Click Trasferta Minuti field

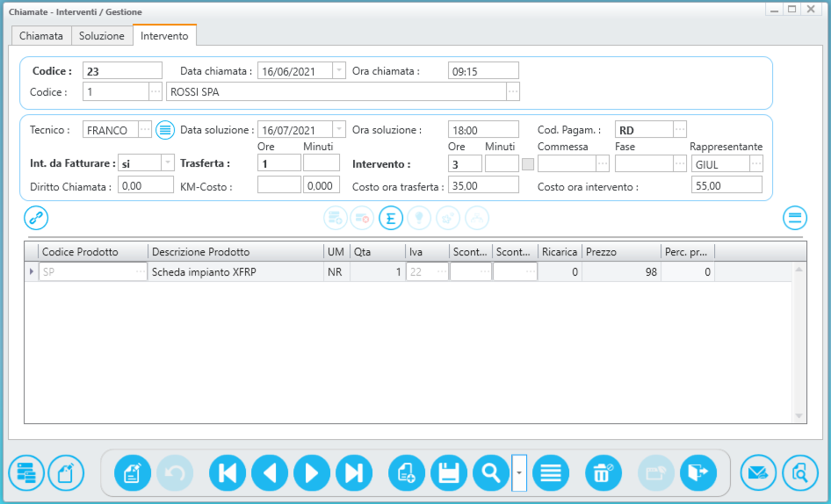[x=322, y=162]
